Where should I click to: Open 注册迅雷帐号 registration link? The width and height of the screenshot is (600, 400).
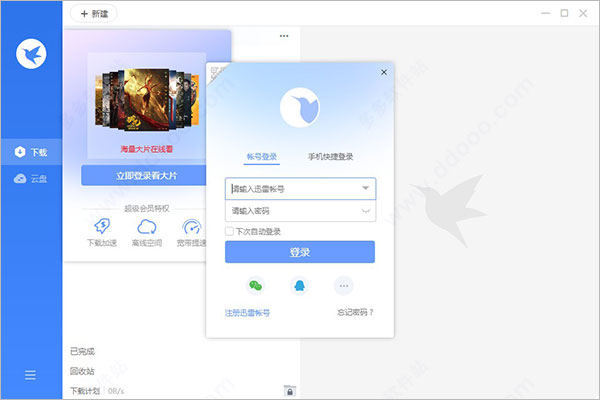tap(247, 313)
